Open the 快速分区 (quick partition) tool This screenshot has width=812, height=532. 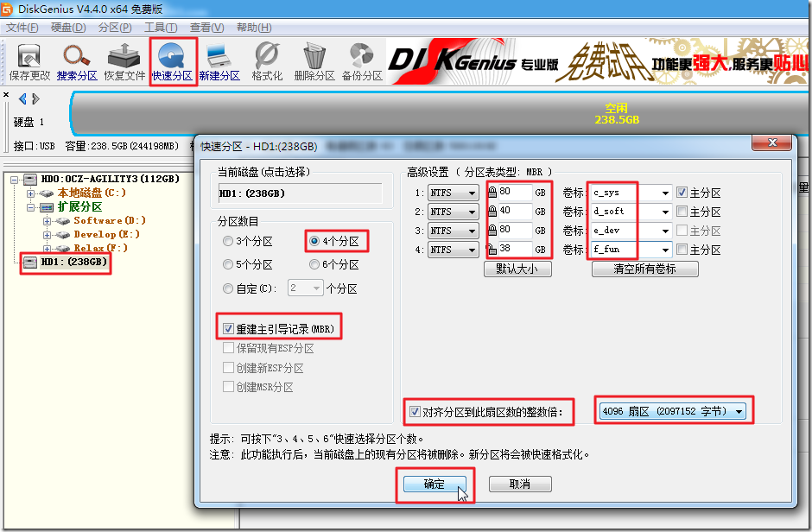click(x=172, y=63)
